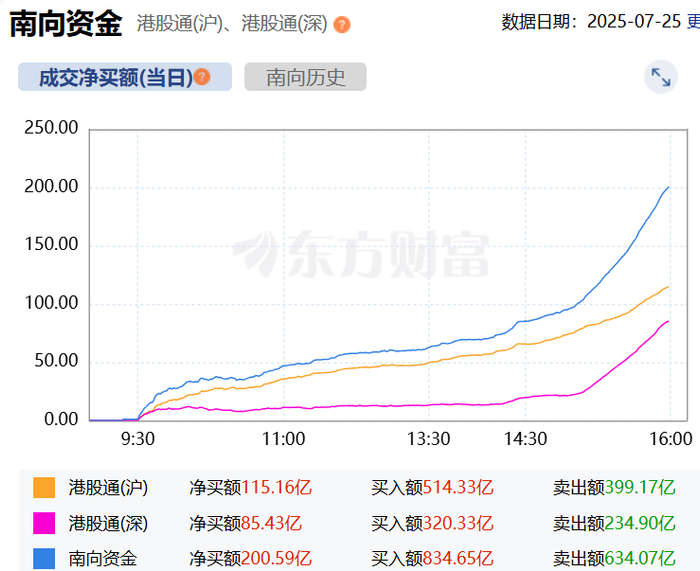Click the 9:30 time axis label

point(138,439)
